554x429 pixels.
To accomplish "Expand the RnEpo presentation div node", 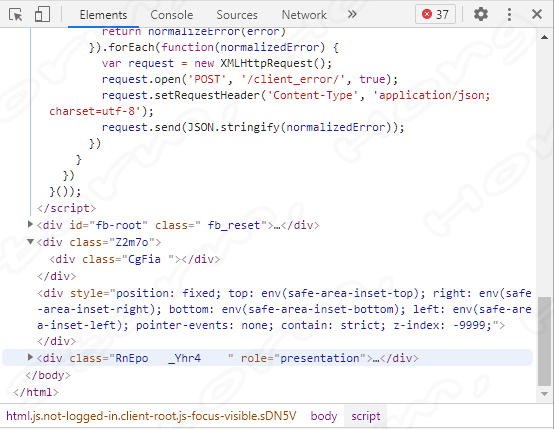I will 30,357.
